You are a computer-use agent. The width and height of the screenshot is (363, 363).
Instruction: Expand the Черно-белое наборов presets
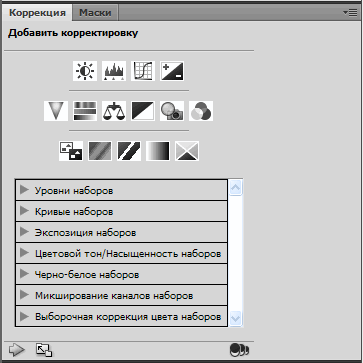pyautogui.click(x=24, y=274)
